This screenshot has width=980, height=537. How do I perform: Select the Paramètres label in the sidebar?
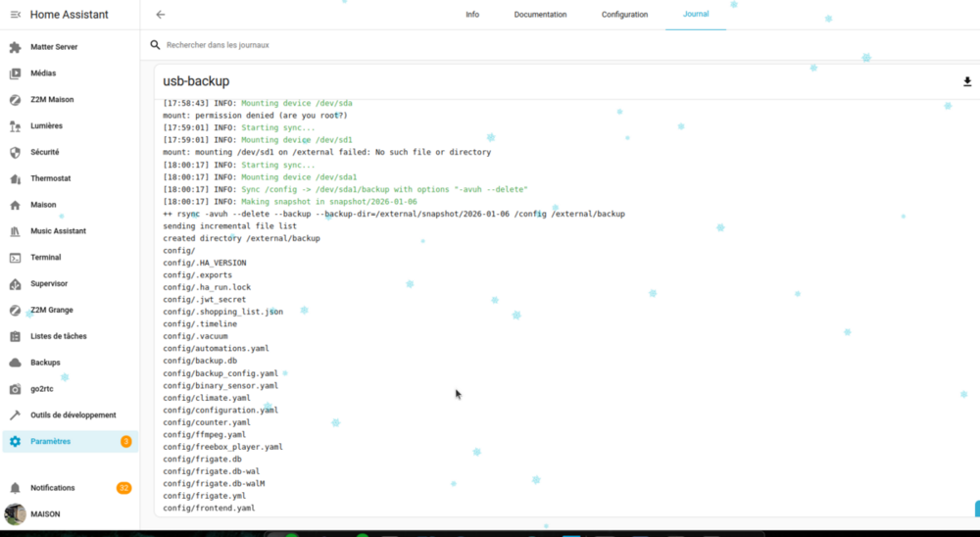click(51, 441)
